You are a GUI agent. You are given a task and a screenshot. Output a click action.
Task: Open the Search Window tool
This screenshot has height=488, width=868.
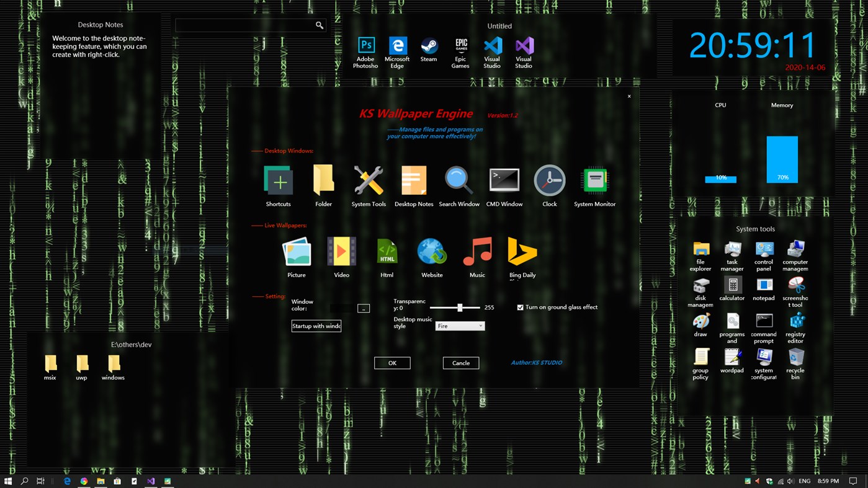(x=459, y=180)
